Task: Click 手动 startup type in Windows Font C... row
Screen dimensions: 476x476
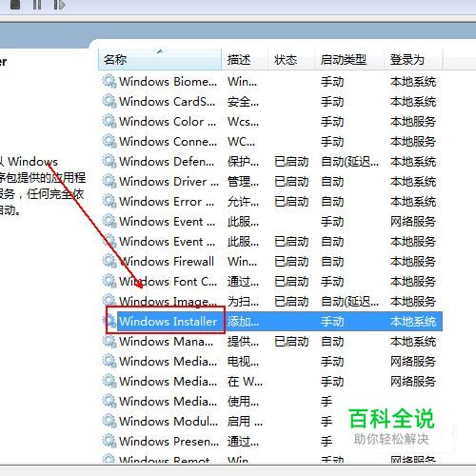Action: (332, 281)
